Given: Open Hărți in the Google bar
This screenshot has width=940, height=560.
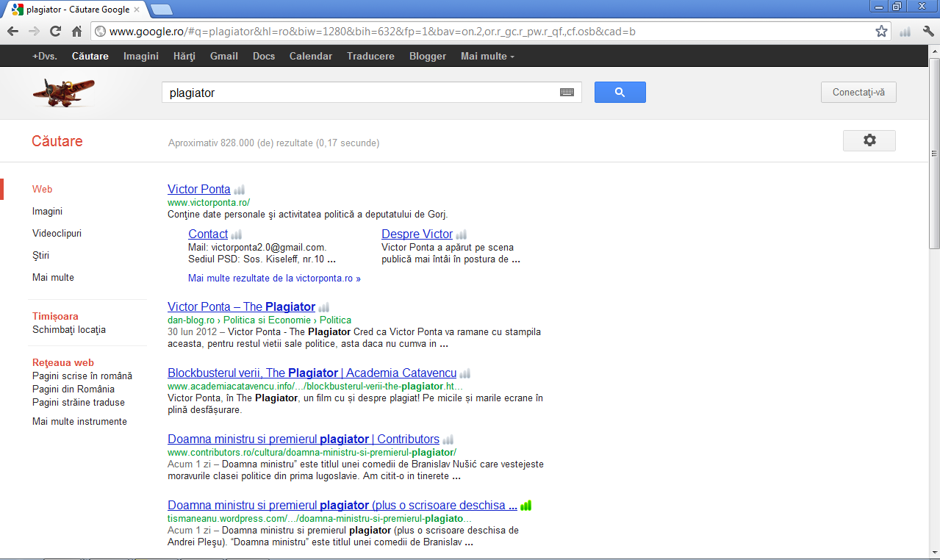Looking at the screenshot, I should tap(184, 56).
